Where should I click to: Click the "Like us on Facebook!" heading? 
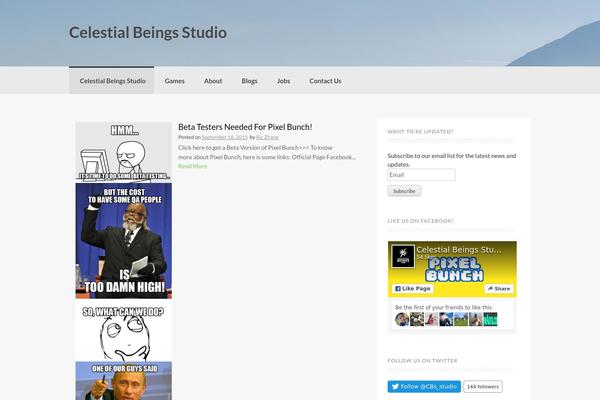[420, 221]
